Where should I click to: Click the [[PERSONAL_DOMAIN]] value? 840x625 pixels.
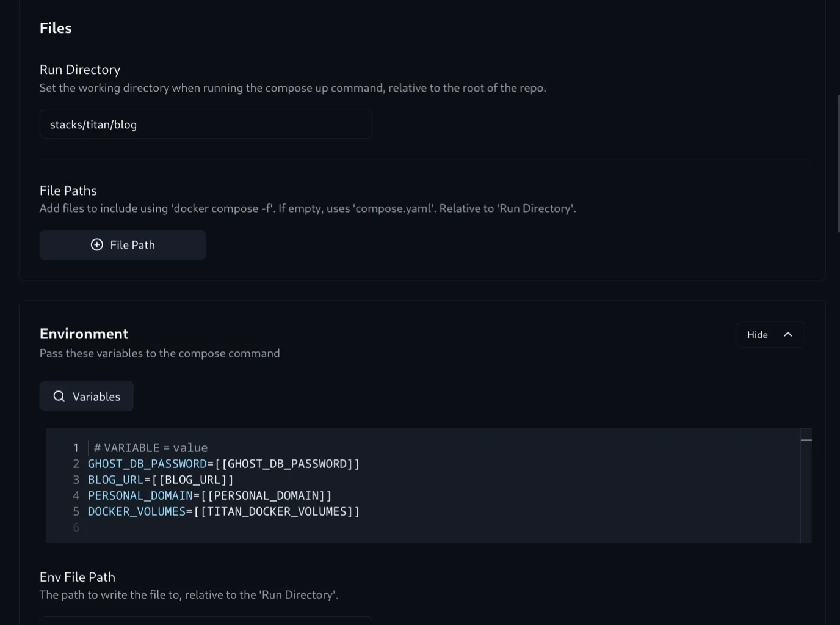pos(266,495)
